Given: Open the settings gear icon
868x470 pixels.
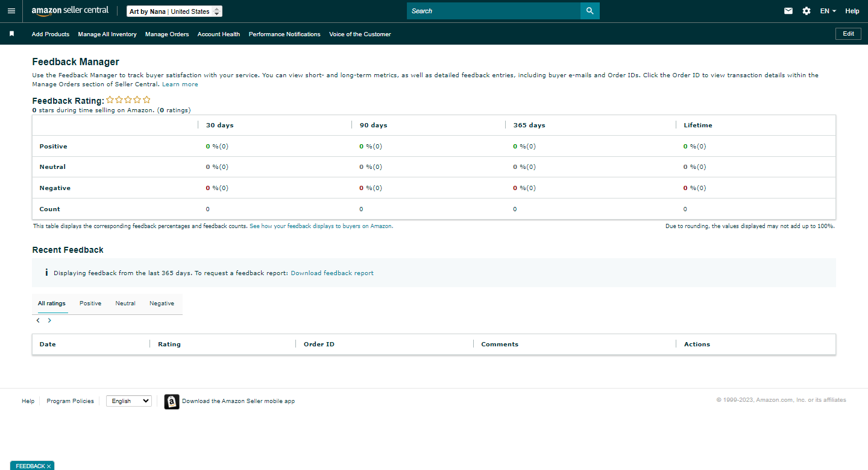Looking at the screenshot, I should (x=807, y=11).
